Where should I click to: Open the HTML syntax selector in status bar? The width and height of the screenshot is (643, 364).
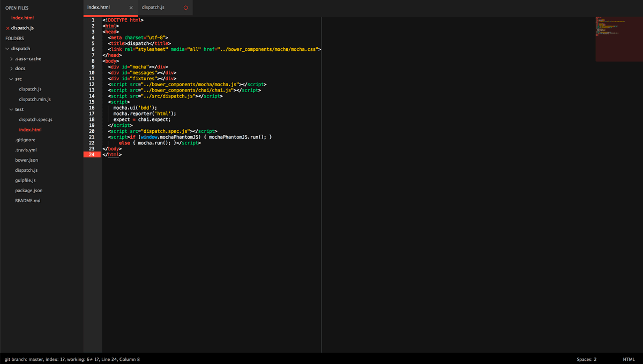click(629, 359)
